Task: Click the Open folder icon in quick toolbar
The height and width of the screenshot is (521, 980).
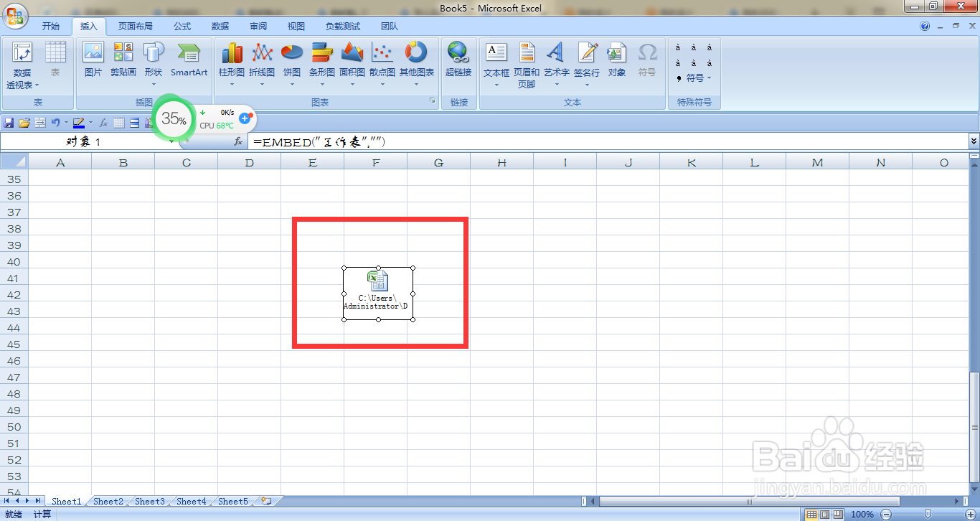Action: pos(24,123)
